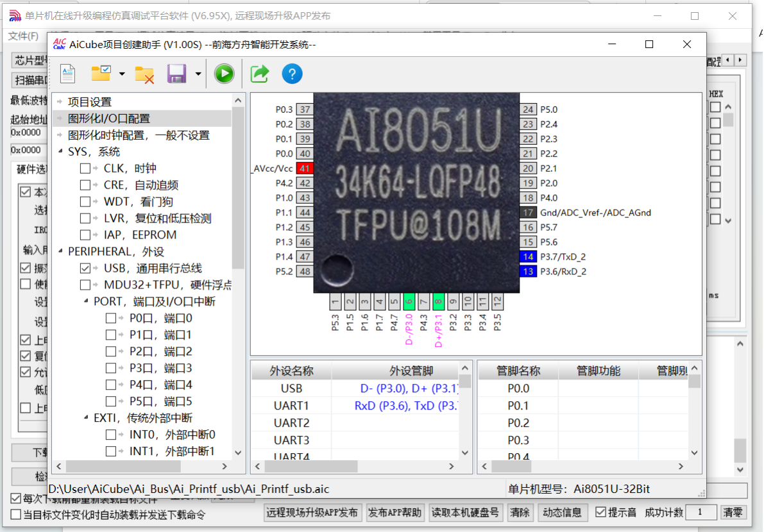
Task: Click the green export arrow icon
Action: (x=260, y=74)
